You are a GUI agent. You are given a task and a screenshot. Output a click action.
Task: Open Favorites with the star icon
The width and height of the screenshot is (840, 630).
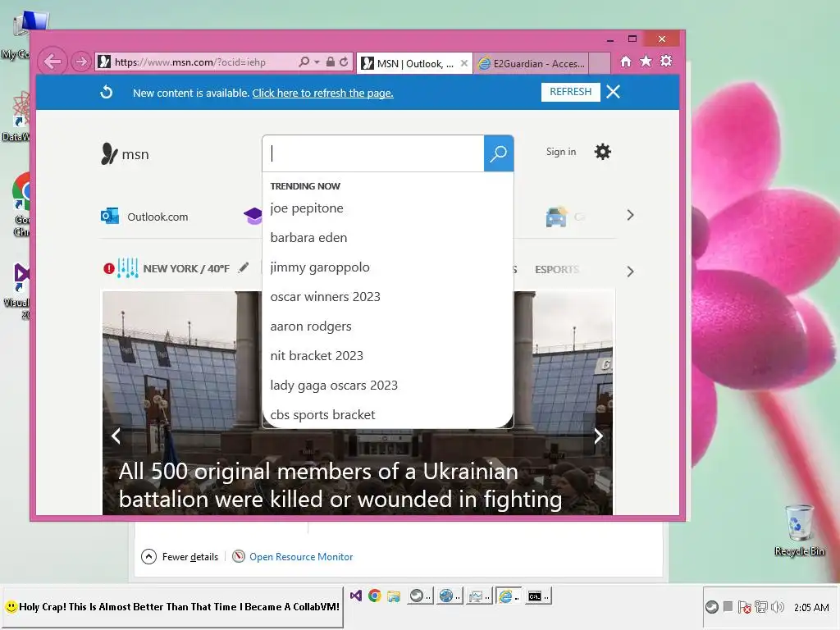(646, 61)
